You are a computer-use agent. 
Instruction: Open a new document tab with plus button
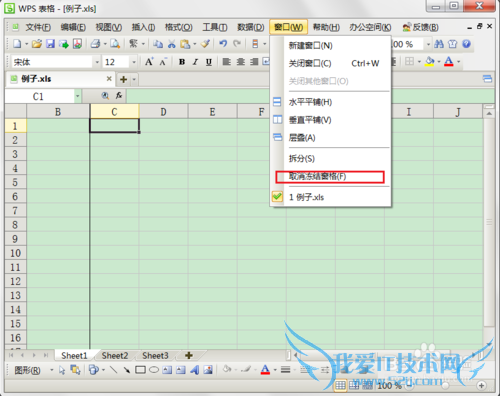pos(124,79)
